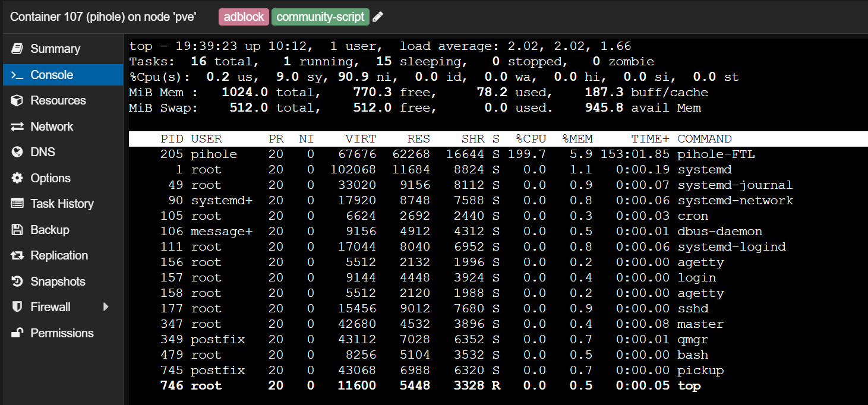Click the Network arrows icon

click(17, 126)
